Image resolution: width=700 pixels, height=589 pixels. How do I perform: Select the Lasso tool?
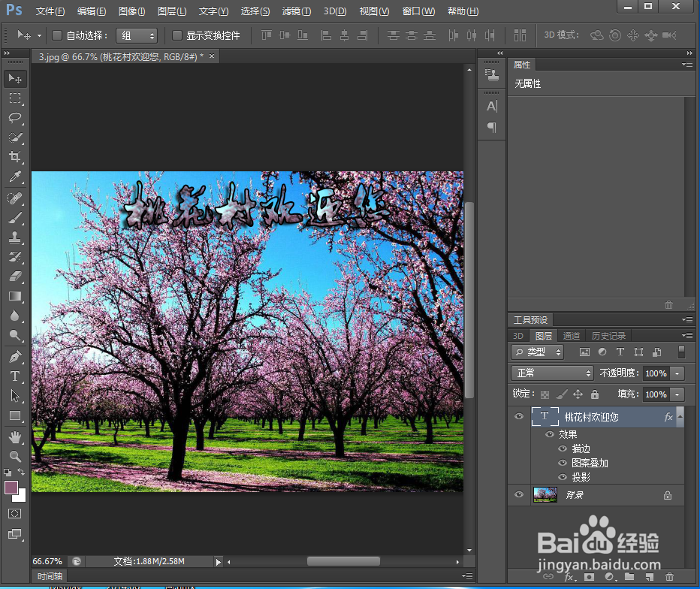[15, 118]
